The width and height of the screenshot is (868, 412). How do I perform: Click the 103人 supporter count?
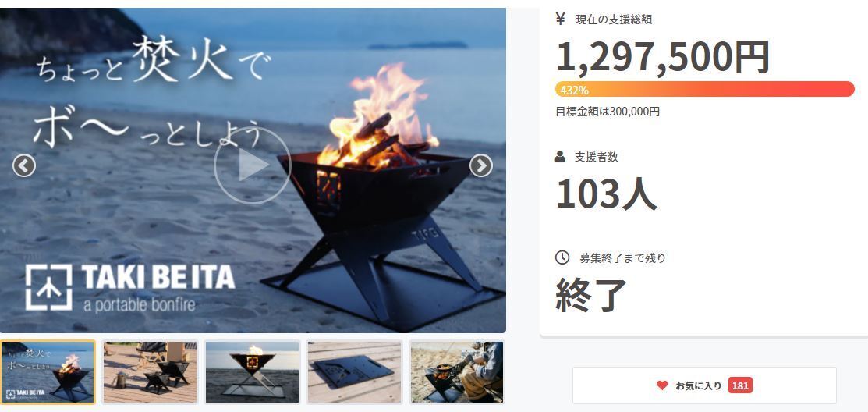pos(606,194)
